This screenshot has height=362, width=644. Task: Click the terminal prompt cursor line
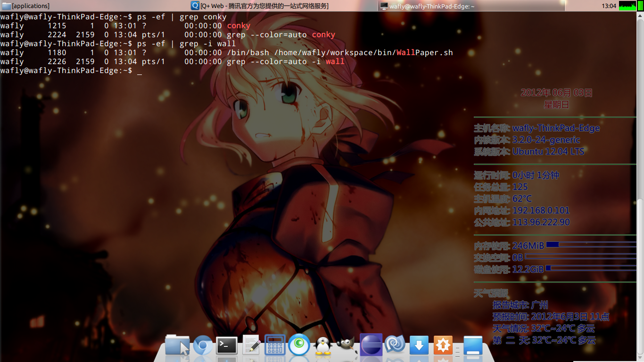coord(71,71)
